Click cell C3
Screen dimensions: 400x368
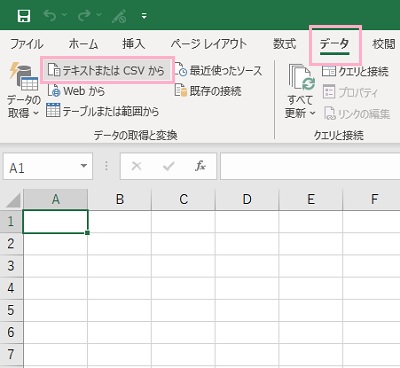(x=183, y=266)
